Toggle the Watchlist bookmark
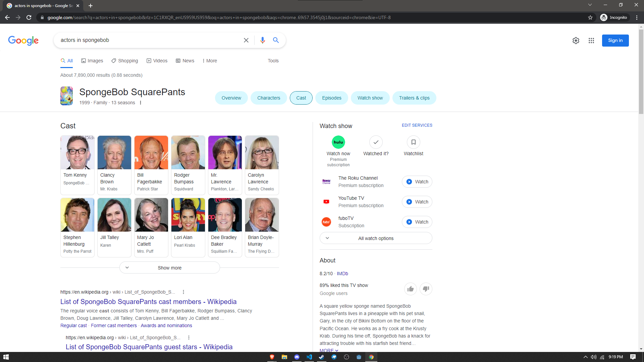 [x=413, y=142]
